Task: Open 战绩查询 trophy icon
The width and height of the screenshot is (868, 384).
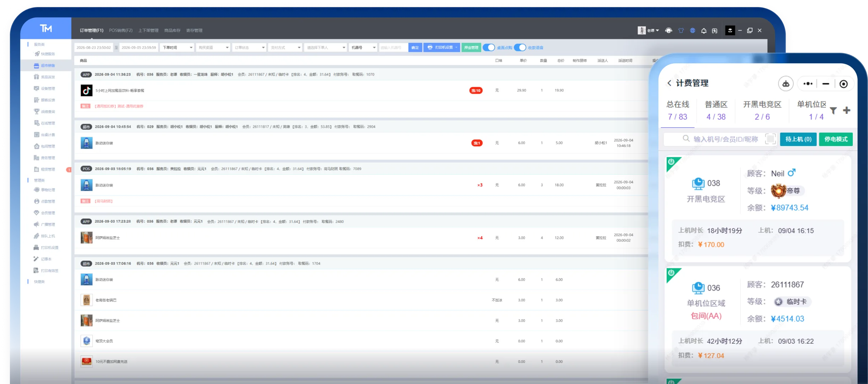Action: pyautogui.click(x=36, y=111)
